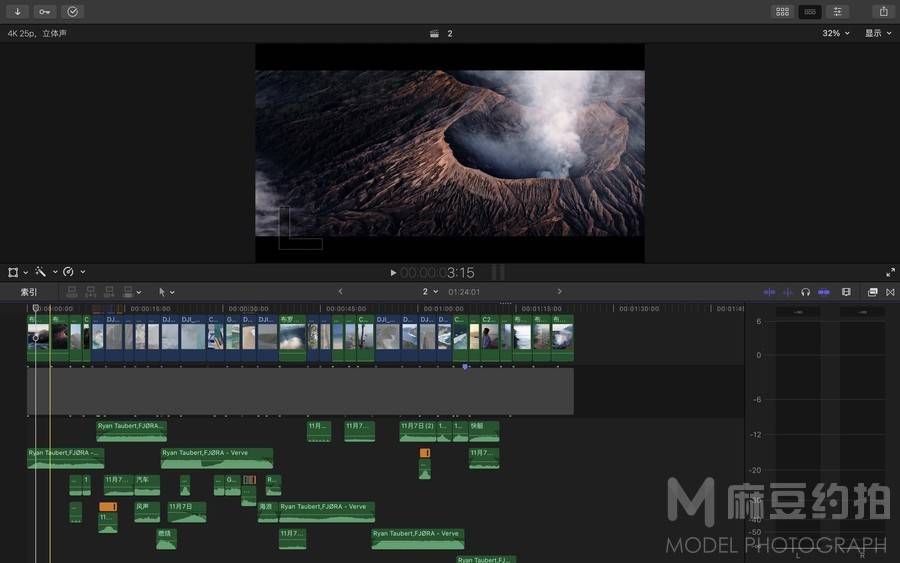Select the 海浪 audio clip
Screen dimensions: 900x563
point(267,512)
